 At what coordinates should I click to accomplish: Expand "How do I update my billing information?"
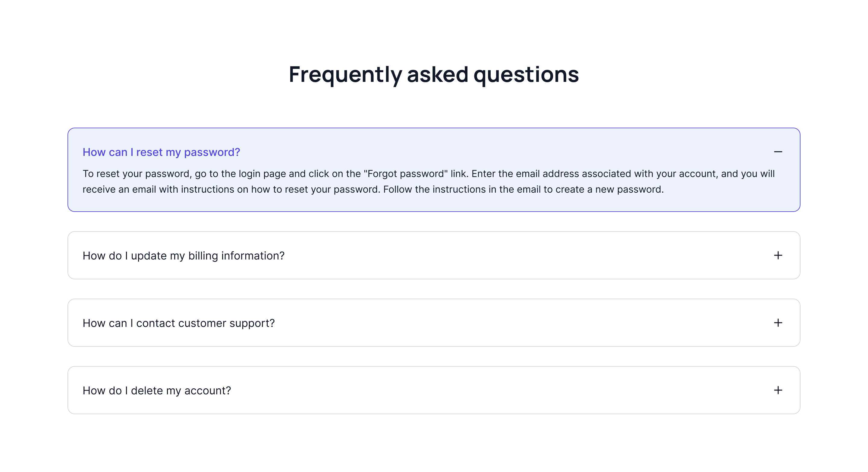(183, 256)
